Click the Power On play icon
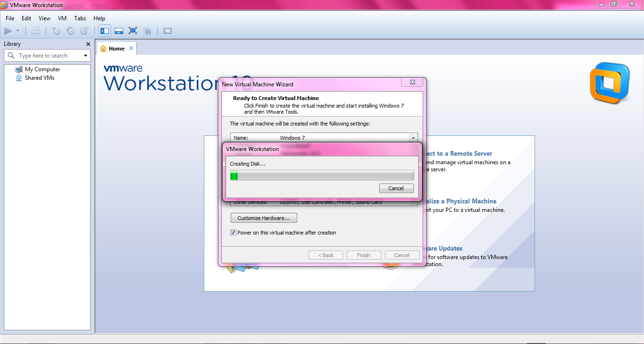This screenshot has width=644, height=344. click(8, 31)
